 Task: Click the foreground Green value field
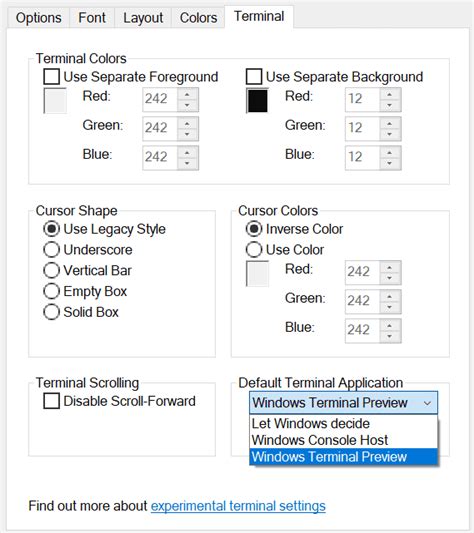(x=160, y=128)
